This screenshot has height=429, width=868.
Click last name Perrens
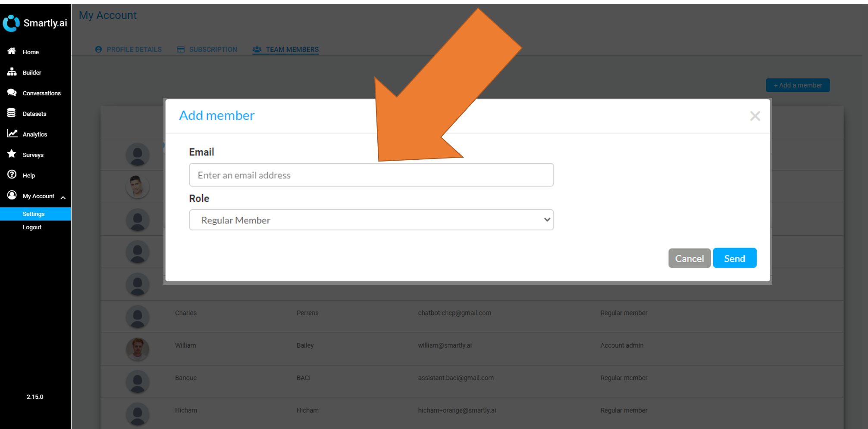coord(307,313)
